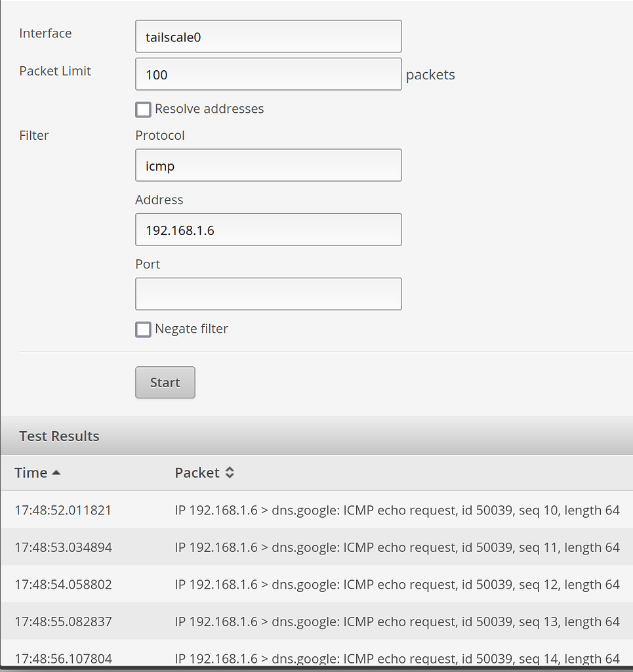Click the Port label
This screenshot has height=672, width=633.
pyautogui.click(x=148, y=264)
